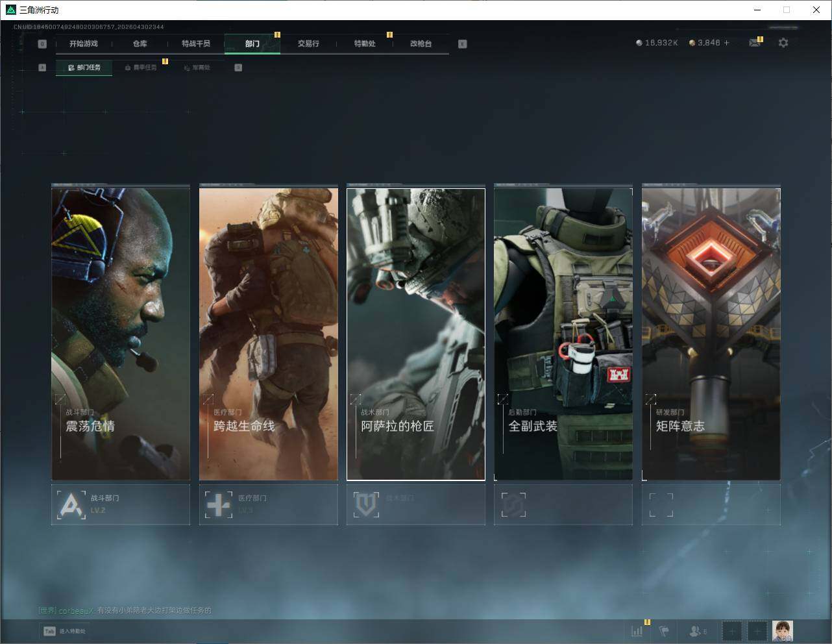Open the 矩阵意志 mission card
This screenshot has height=644, width=832.
[711, 334]
